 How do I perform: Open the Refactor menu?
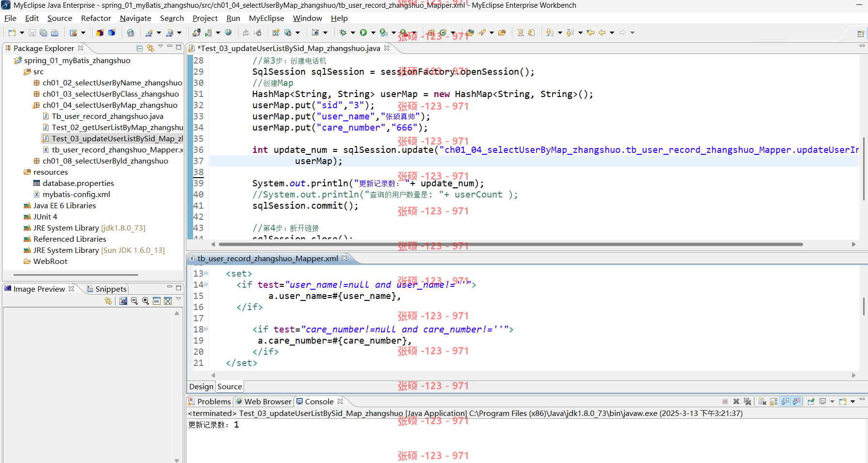[x=96, y=18]
